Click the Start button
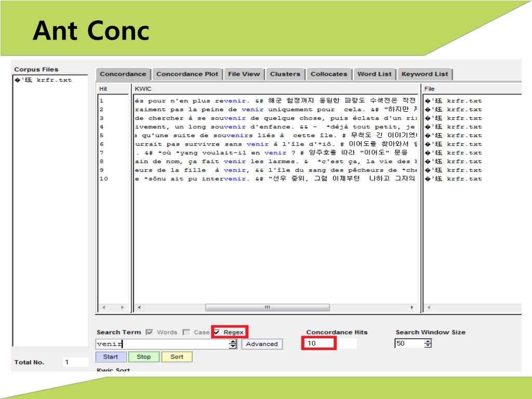The width and height of the screenshot is (532, 399). pyautogui.click(x=111, y=357)
